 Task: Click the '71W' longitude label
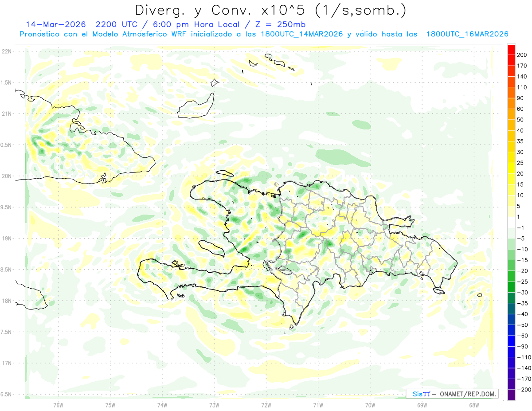pyautogui.click(x=318, y=406)
